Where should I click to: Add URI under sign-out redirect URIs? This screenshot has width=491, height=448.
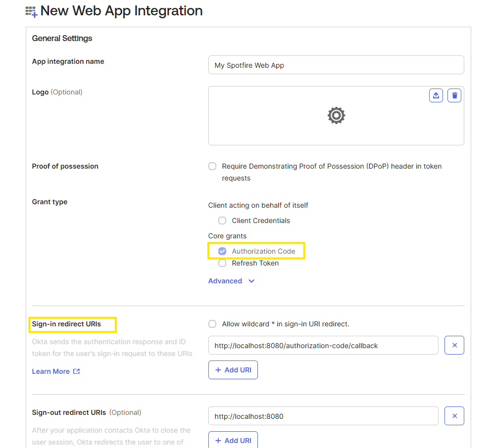[x=233, y=440]
